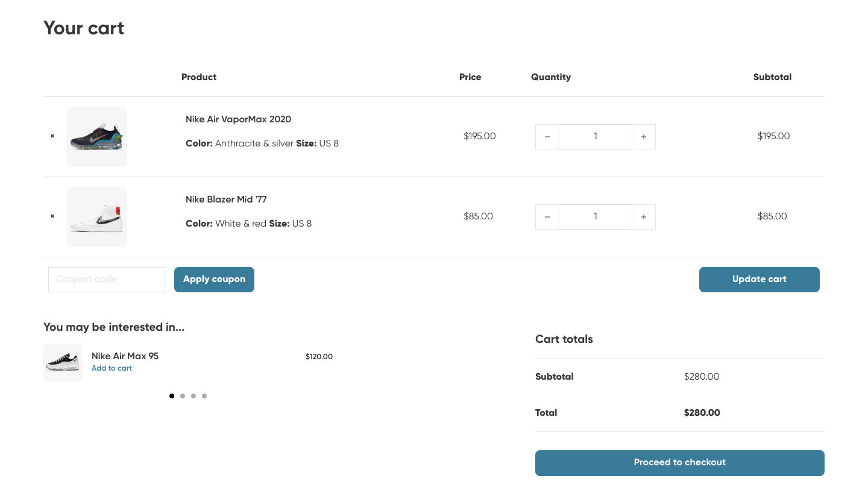Image resolution: width=868 pixels, height=499 pixels.
Task: Decrease quantity of Nike Air VaporMax 2020
Action: pos(547,137)
